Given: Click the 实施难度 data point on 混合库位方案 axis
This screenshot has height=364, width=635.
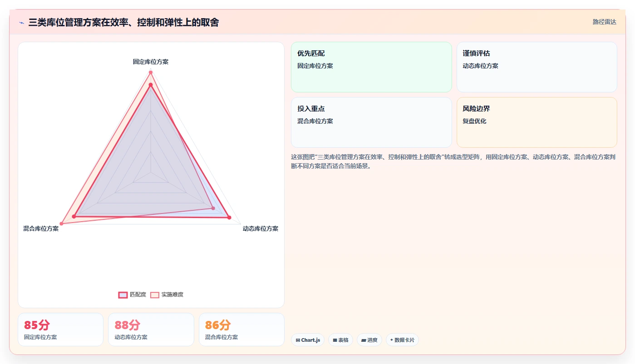Looking at the screenshot, I should [x=62, y=223].
